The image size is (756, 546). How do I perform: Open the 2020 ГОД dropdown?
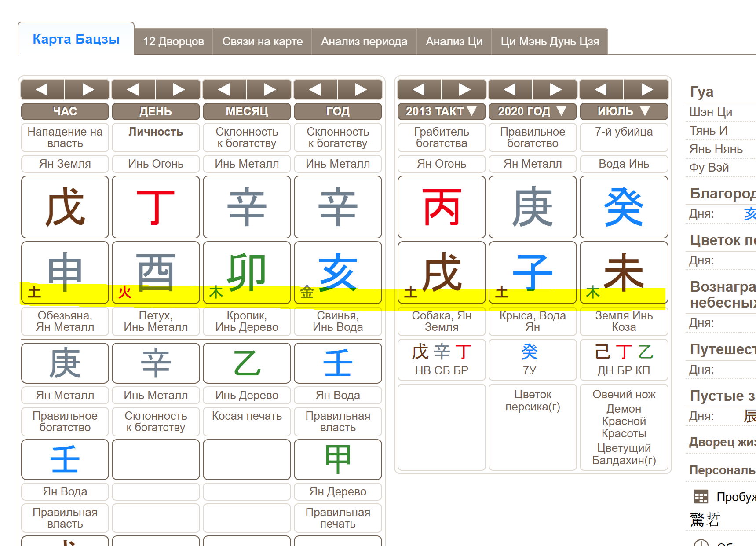tap(532, 111)
